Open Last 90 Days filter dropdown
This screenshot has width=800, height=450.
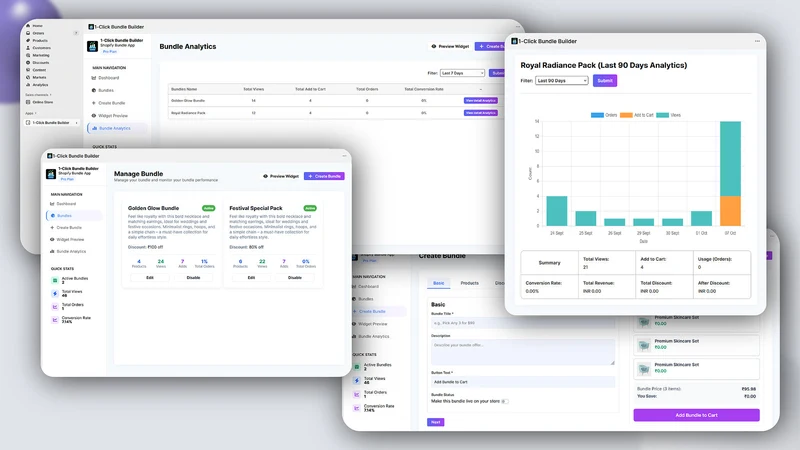pos(561,81)
